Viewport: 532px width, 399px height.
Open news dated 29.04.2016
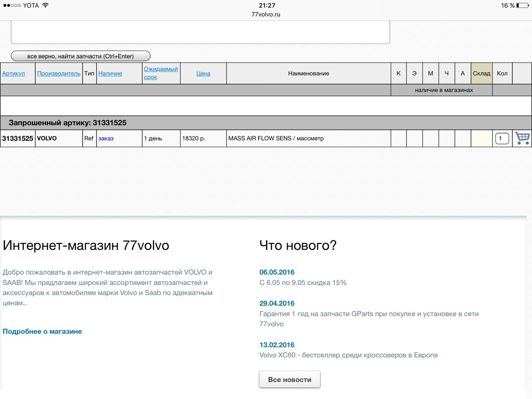point(277,303)
